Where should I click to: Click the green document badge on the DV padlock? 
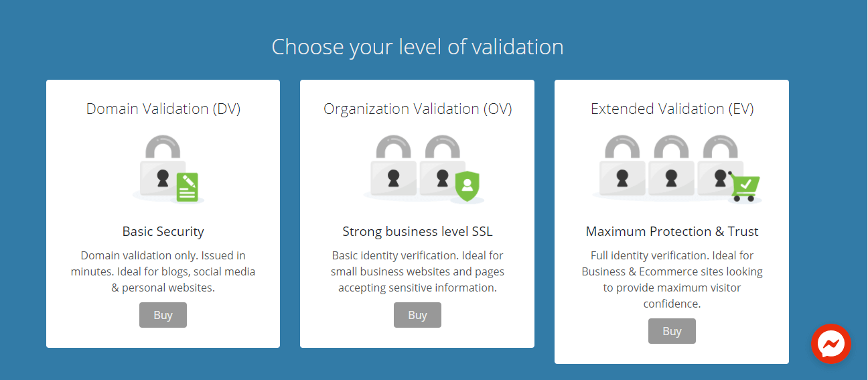[188, 187]
